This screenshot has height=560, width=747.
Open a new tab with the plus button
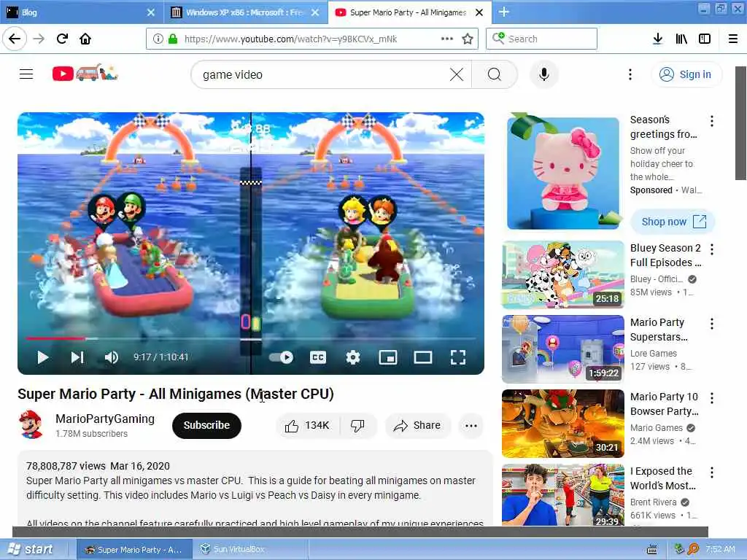[503, 12]
